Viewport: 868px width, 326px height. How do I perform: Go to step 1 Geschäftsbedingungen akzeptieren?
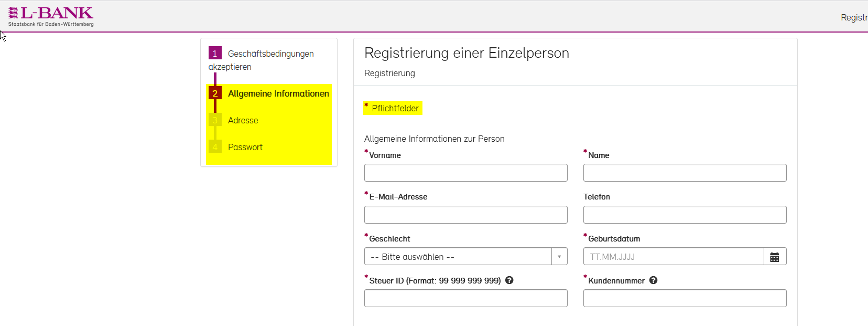pyautogui.click(x=261, y=60)
